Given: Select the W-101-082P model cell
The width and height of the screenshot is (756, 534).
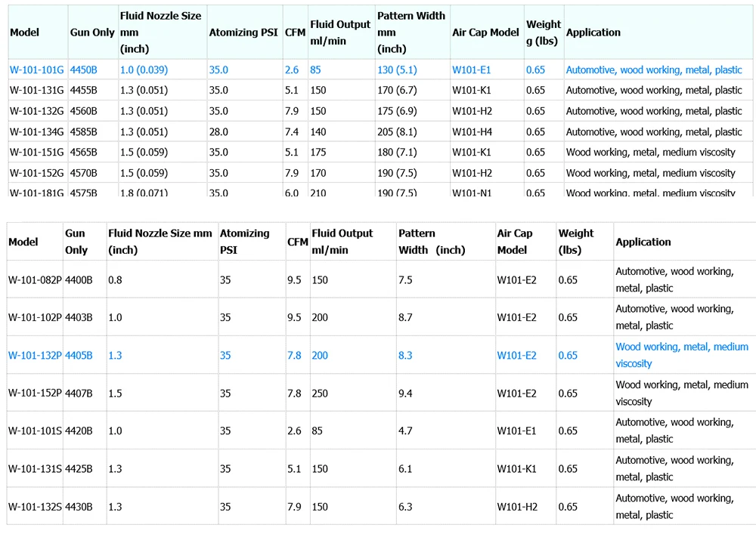Looking at the screenshot, I should point(35,279).
